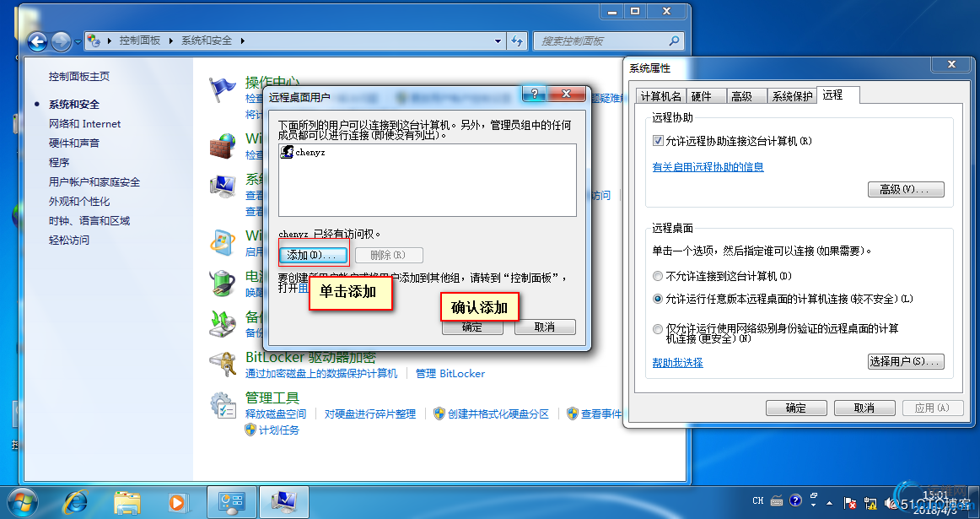This screenshot has width=980, height=519.
Task: Click the Forward arrow in Control Panel
Action: 61,41
